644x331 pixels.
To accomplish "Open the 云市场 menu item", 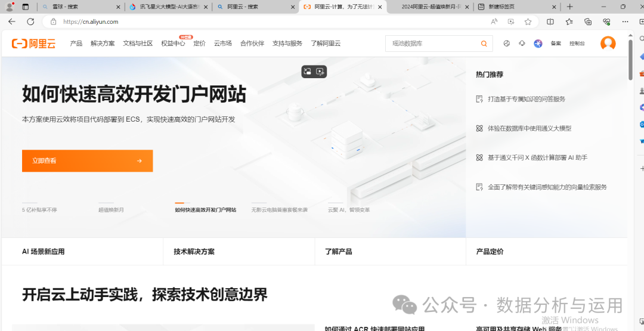I will 222,44.
